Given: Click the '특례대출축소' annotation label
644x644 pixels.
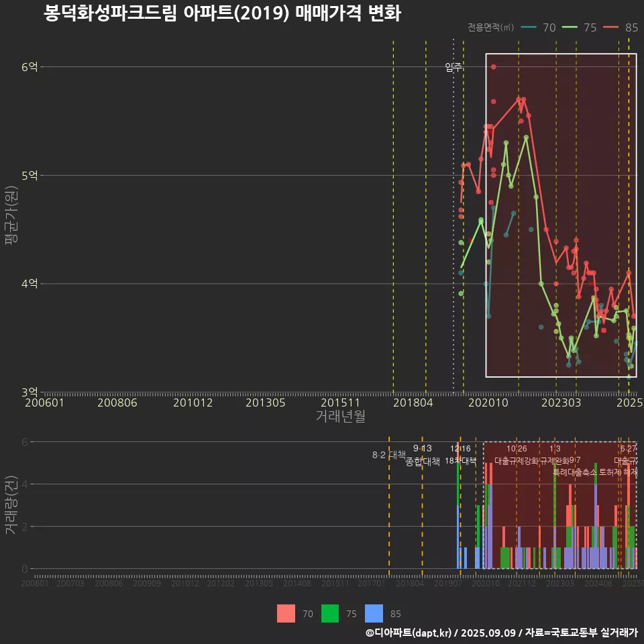Looking at the screenshot, I should (575, 472).
